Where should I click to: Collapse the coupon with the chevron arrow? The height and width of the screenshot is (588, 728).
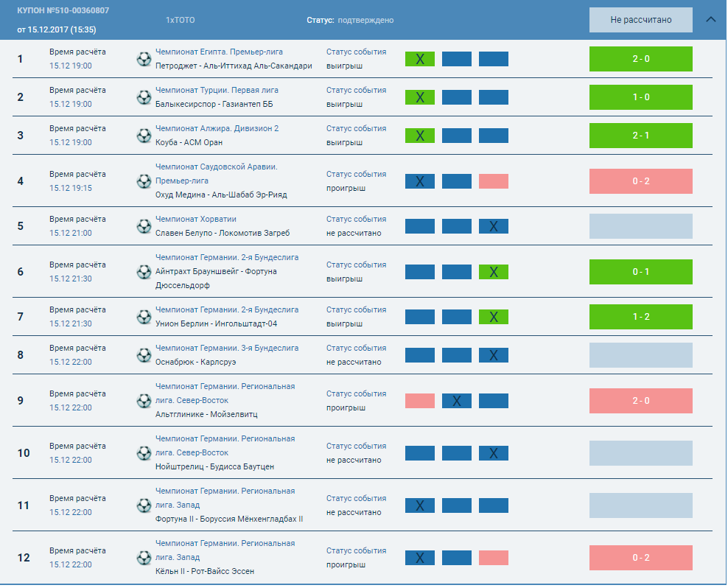click(x=710, y=20)
